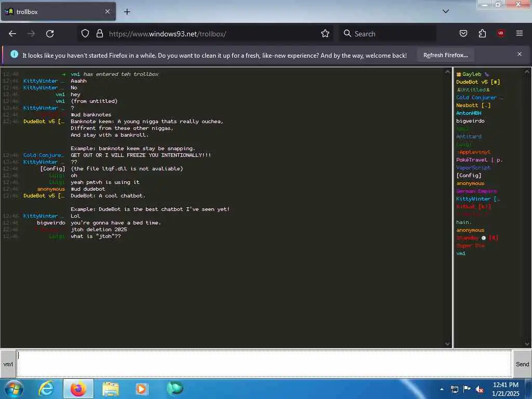Open the Windows Start button
Image resolution: width=532 pixels, height=399 pixels.
14,389
